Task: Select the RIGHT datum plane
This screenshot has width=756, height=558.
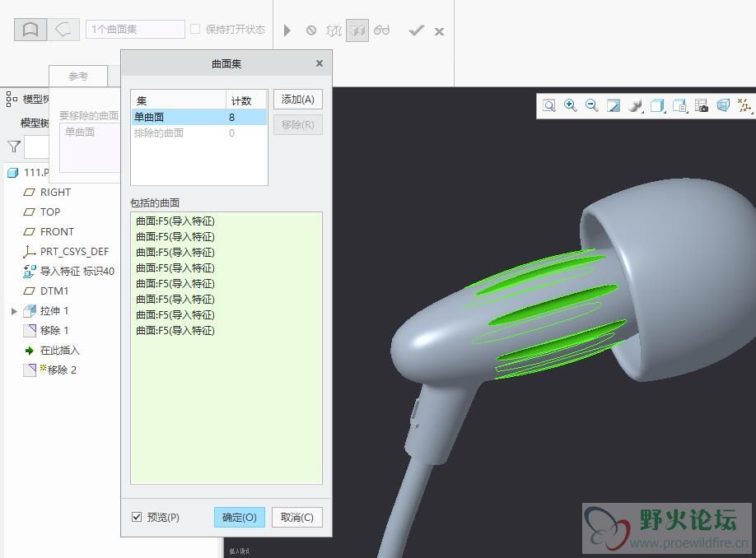Action: (55, 193)
